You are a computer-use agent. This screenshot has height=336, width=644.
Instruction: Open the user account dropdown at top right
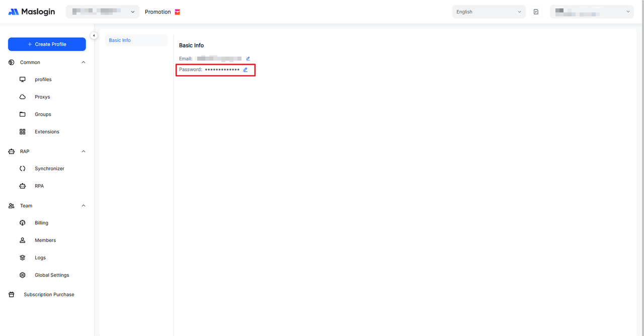(x=592, y=12)
